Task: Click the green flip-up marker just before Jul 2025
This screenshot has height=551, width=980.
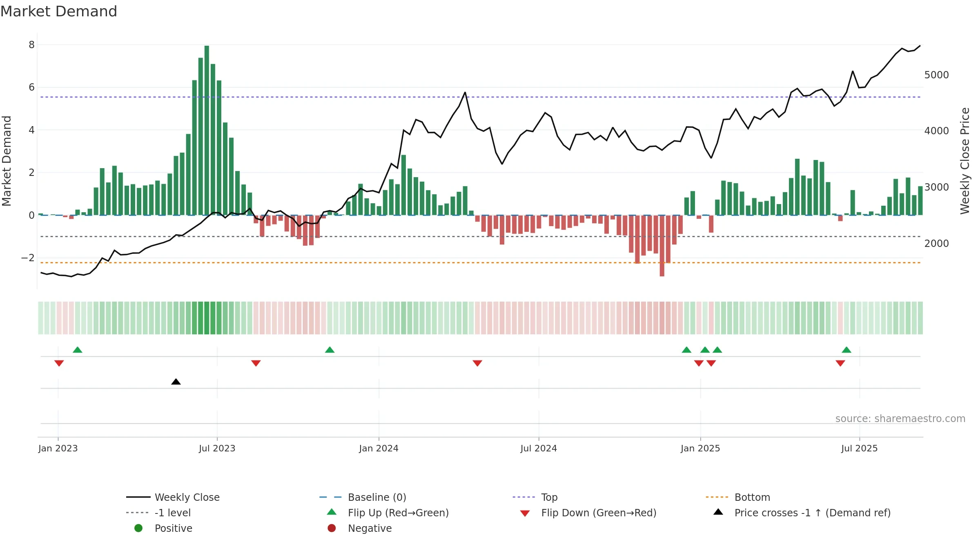Action: click(x=846, y=350)
